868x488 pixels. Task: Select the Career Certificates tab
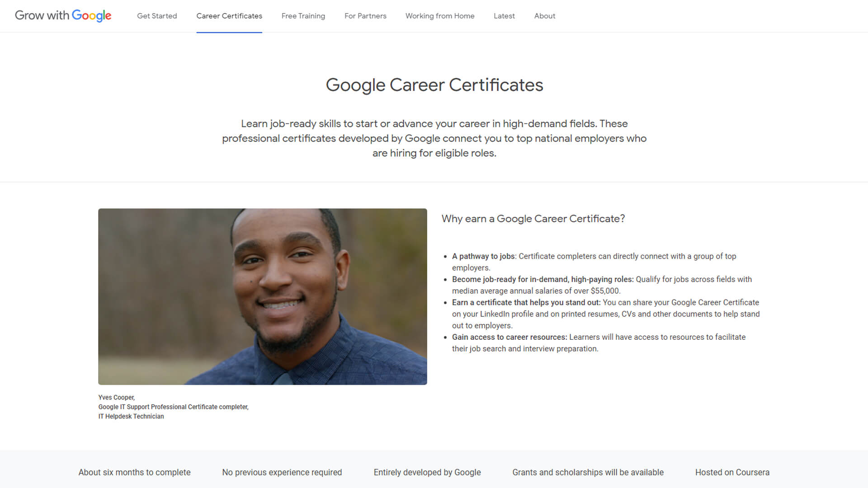tap(229, 16)
